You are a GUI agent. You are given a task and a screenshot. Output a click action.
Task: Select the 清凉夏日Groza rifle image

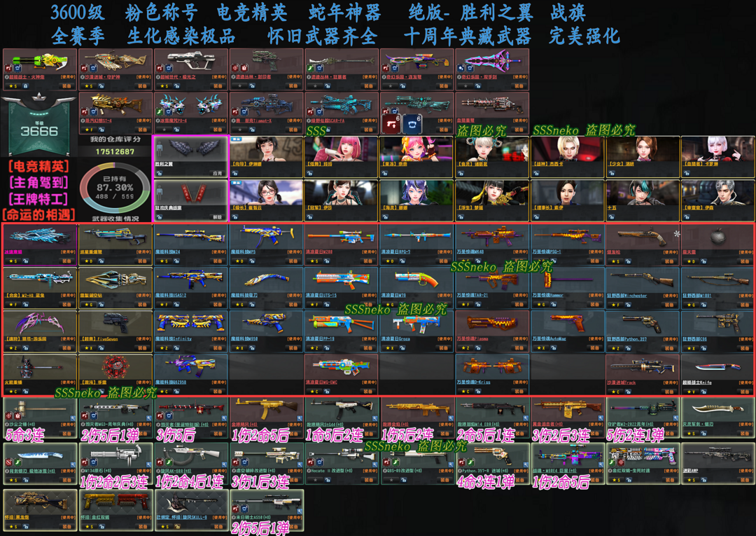click(x=416, y=323)
